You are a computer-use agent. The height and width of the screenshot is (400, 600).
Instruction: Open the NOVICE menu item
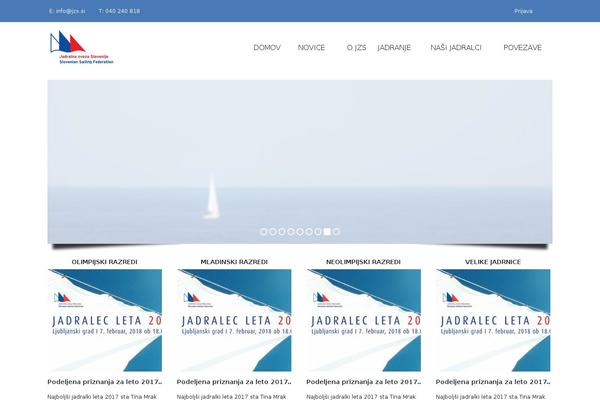[x=311, y=47]
